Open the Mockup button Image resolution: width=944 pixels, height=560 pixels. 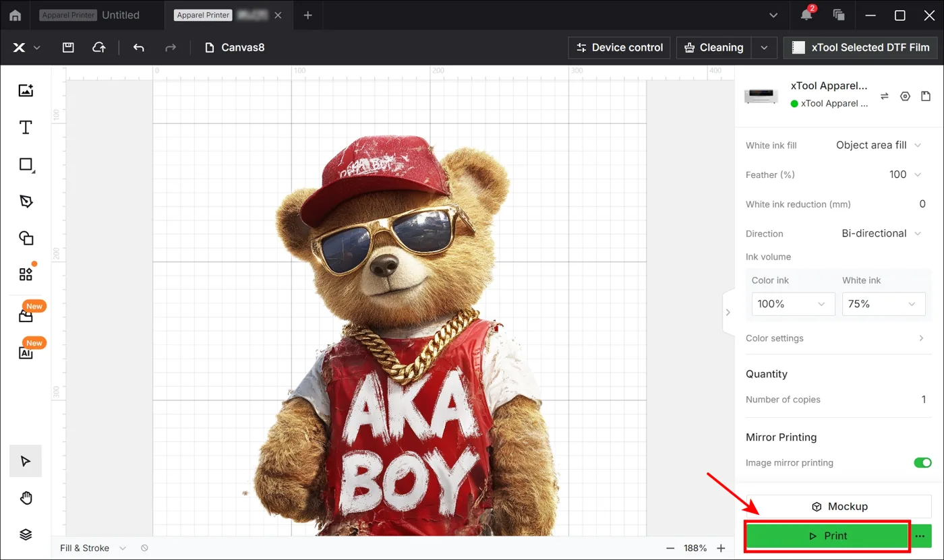tap(839, 507)
